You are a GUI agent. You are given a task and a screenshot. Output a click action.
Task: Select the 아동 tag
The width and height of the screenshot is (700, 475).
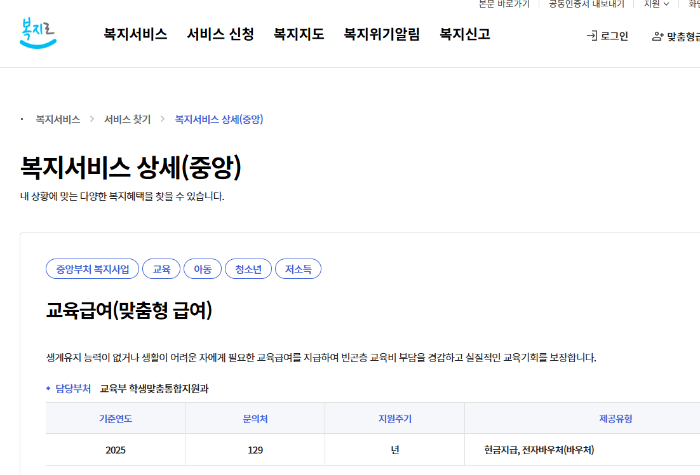coord(203,269)
